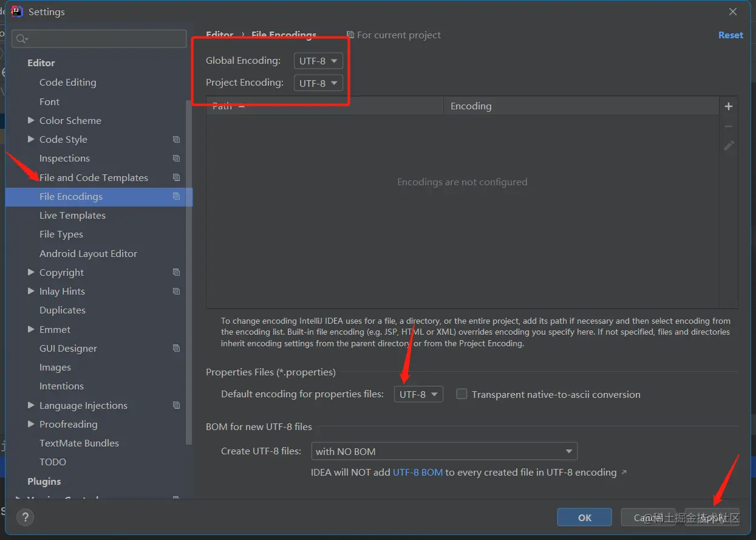Open the Project Encoding dropdown
Screen dimensions: 756x540
[318, 83]
